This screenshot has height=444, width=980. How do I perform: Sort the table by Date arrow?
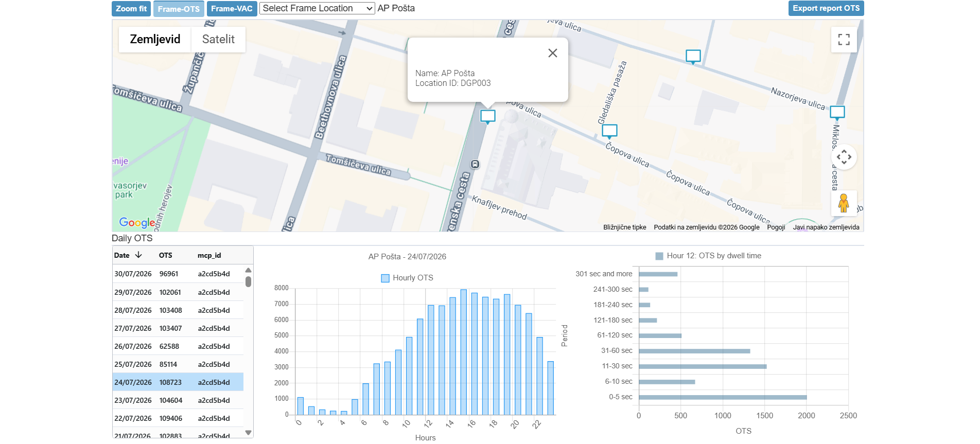tap(138, 255)
